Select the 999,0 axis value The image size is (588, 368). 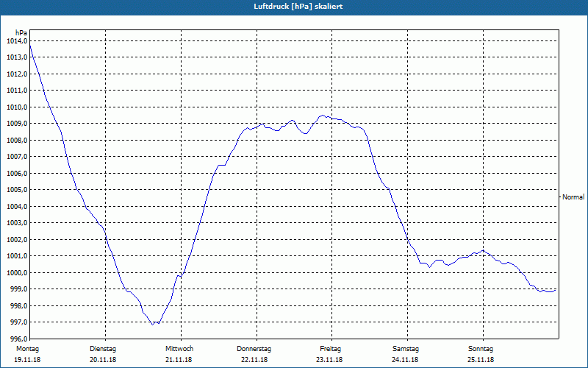[x=18, y=289]
